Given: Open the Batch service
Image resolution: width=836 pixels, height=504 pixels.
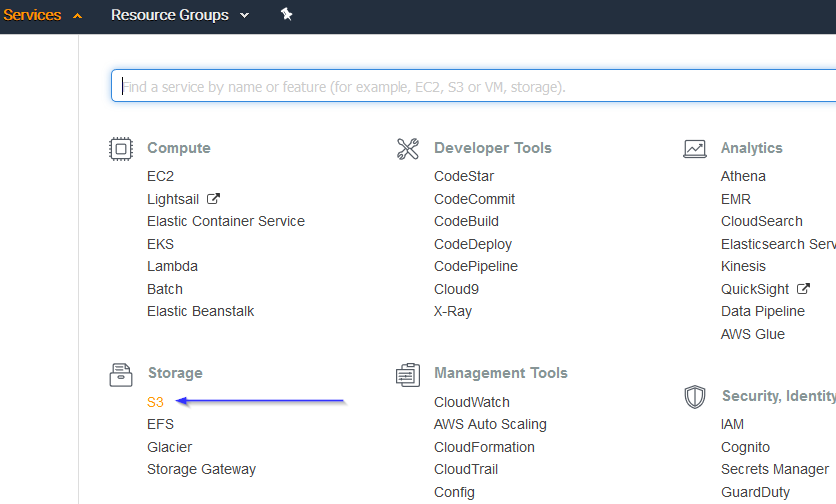Looking at the screenshot, I should pyautogui.click(x=165, y=289).
